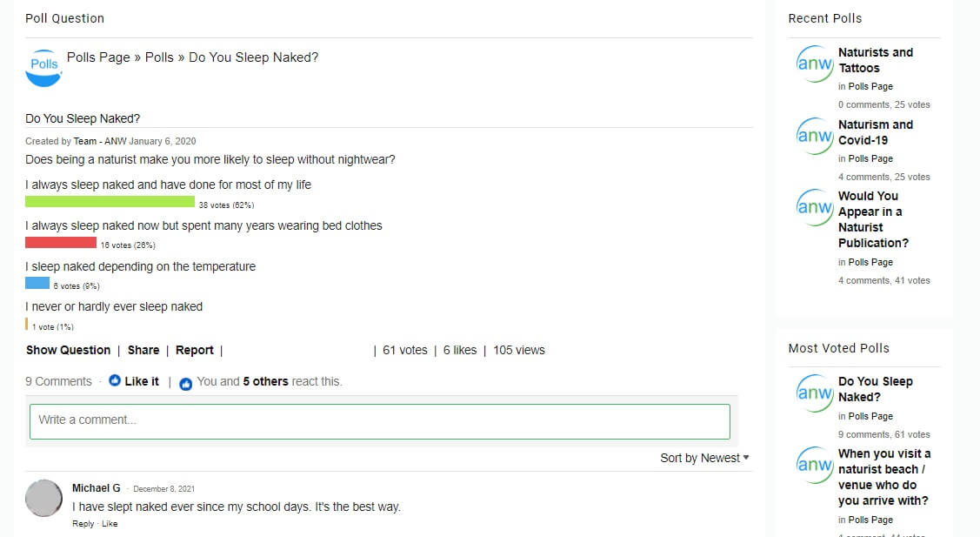This screenshot has width=980, height=537.
Task: Click the blue reactions thumbs-up icon
Action: point(185,384)
